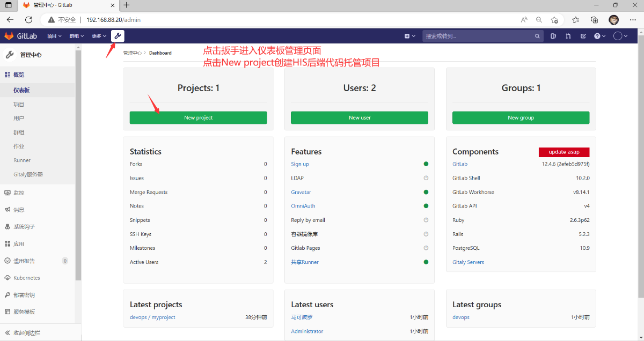Open the user avatar menu
This screenshot has width=644, height=341.
point(620,36)
